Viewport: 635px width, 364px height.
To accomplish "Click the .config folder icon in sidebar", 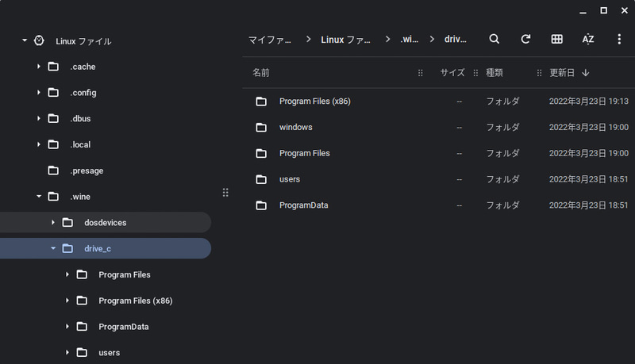I will pos(53,93).
